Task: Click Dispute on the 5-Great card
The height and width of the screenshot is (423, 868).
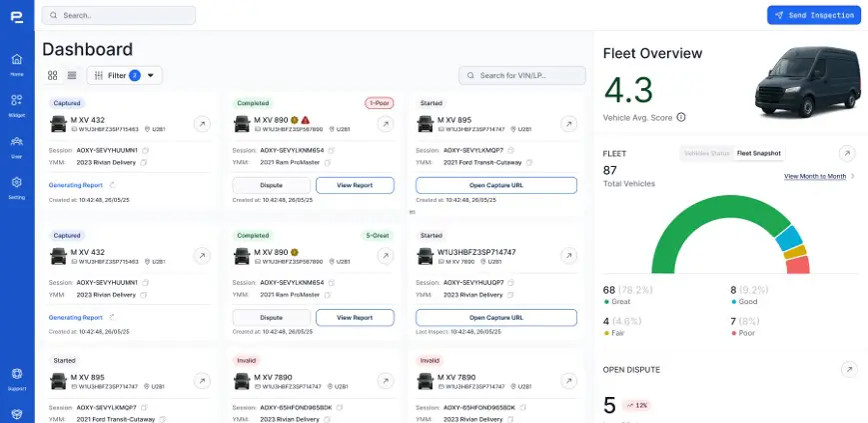Action: pos(272,318)
